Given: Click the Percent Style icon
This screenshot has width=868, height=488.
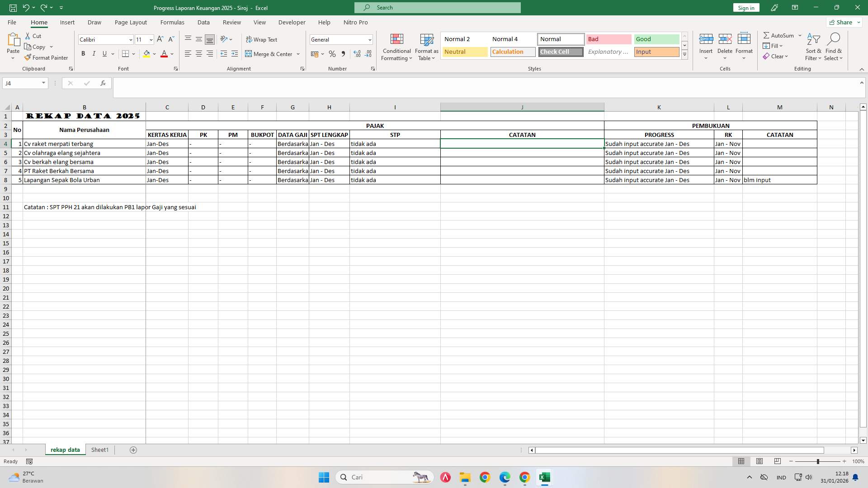Looking at the screenshot, I should pos(332,54).
